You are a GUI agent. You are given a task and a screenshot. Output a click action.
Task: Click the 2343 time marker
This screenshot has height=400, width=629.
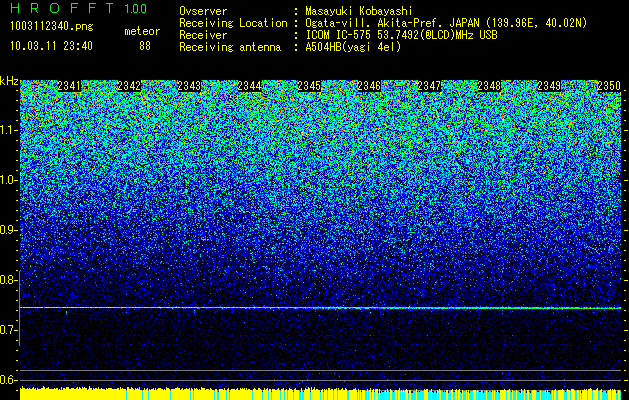tap(189, 86)
